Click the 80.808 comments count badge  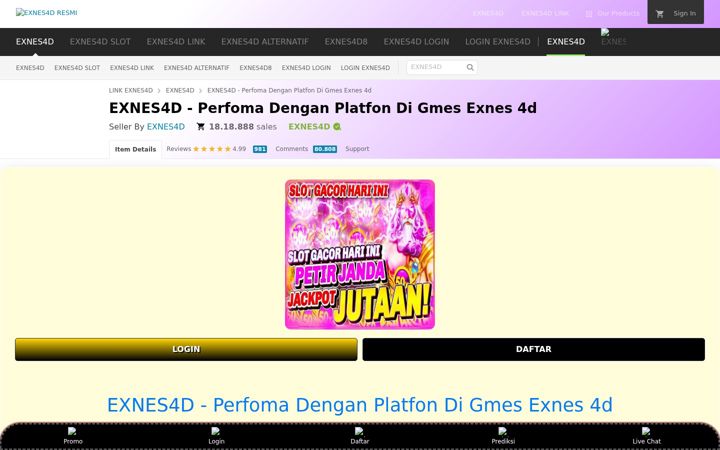325,149
